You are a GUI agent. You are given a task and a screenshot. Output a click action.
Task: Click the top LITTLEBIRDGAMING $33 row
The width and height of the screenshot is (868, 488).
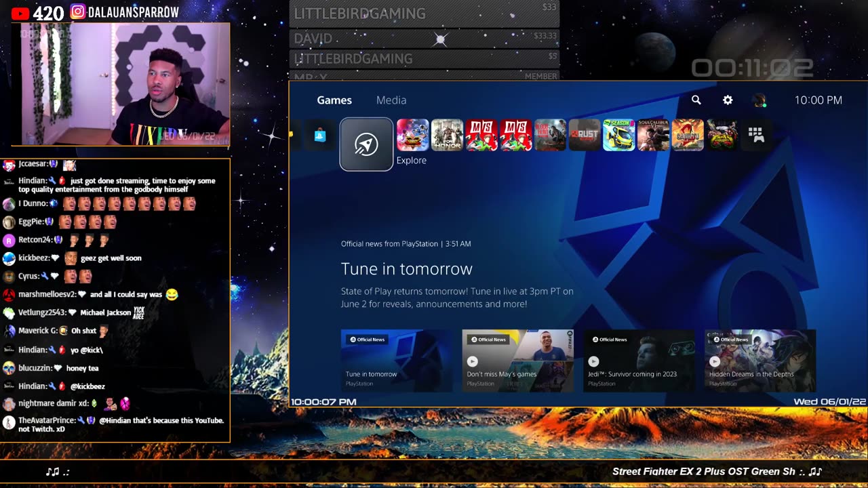[x=425, y=14]
